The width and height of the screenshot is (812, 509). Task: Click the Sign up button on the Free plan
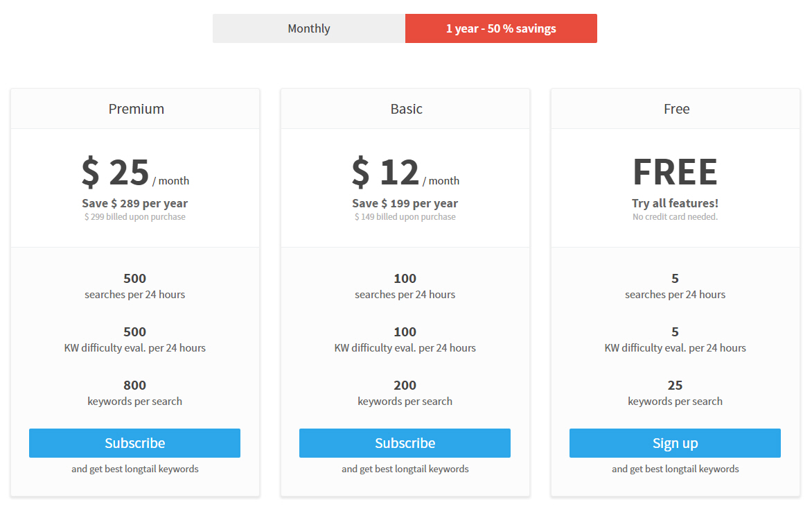(675, 443)
